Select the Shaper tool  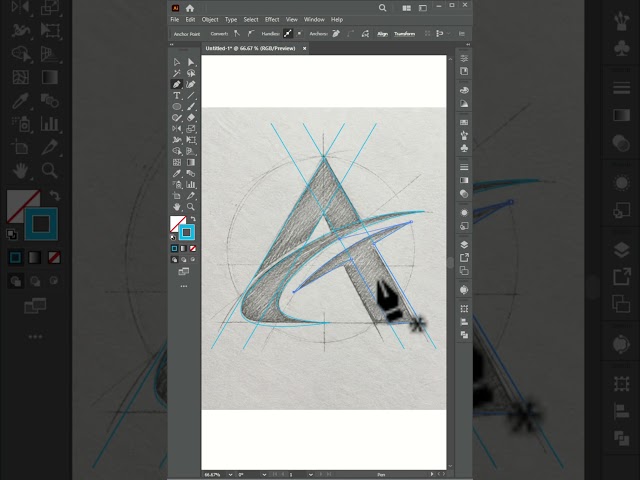177,118
